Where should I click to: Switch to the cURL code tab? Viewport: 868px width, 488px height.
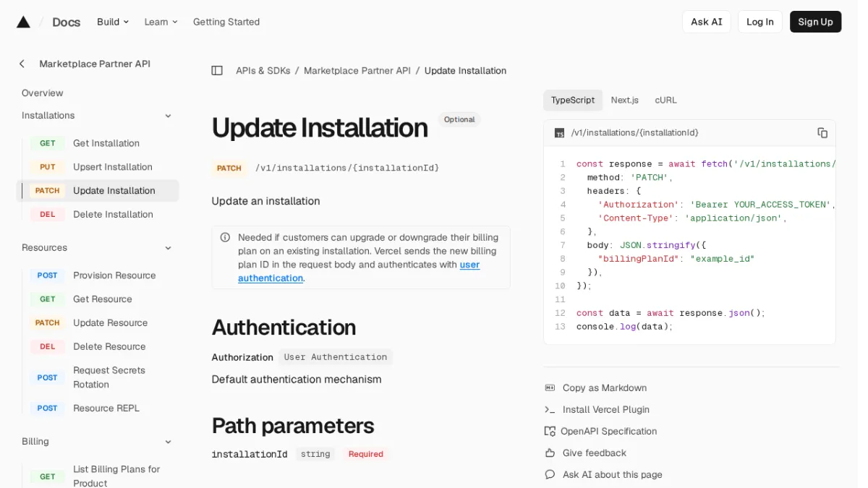coord(666,100)
